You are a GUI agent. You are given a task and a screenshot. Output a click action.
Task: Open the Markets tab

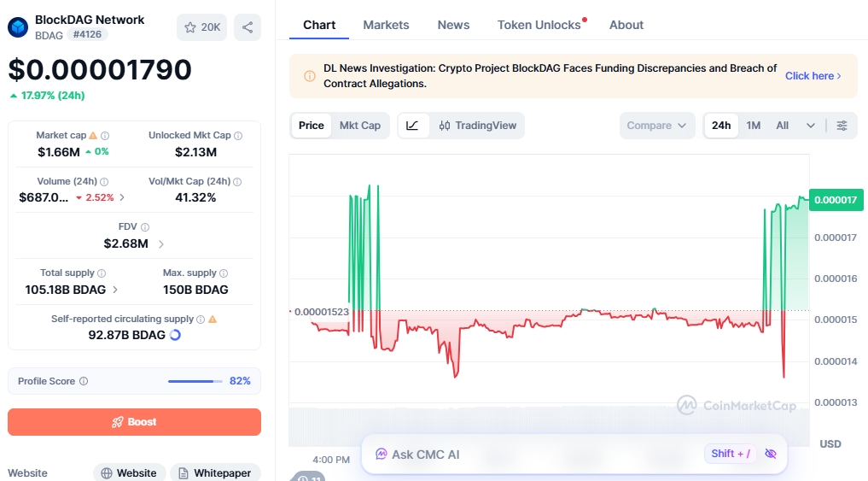click(x=386, y=25)
